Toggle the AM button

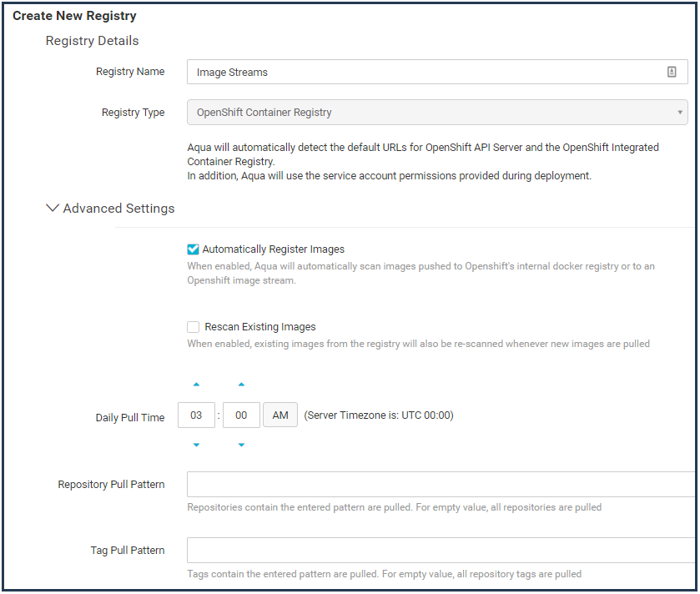pos(279,415)
